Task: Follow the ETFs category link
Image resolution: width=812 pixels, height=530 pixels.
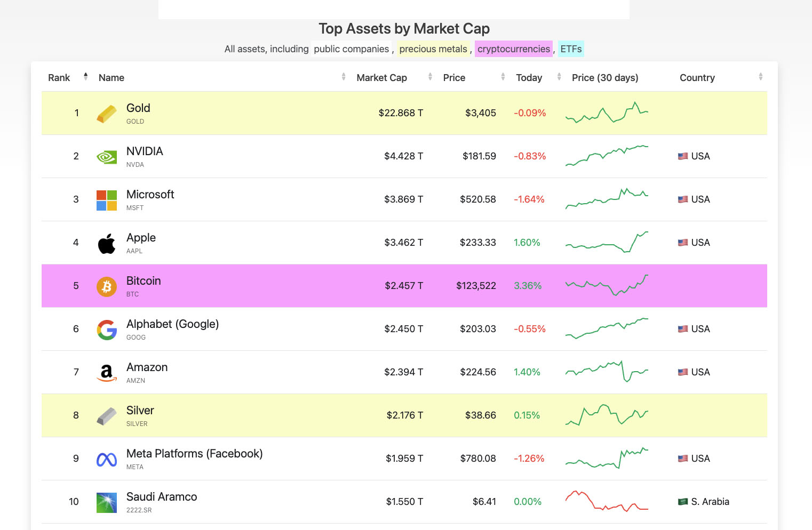Action: pyautogui.click(x=571, y=49)
